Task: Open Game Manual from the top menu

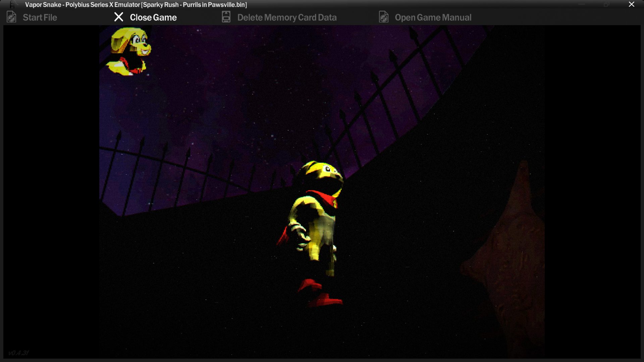Action: (x=433, y=17)
